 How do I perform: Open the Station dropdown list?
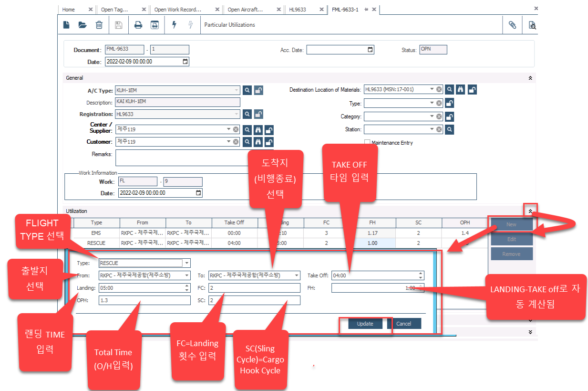(x=431, y=129)
